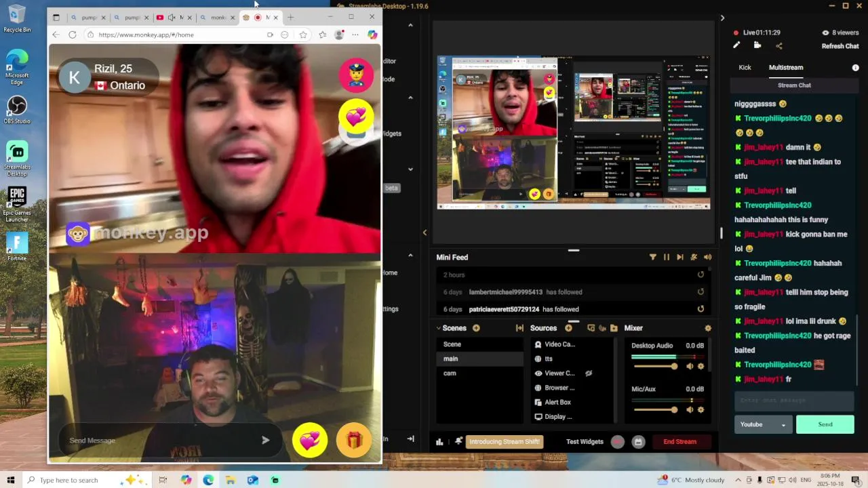Open the Youtube platform dropdown in chat

(x=763, y=424)
